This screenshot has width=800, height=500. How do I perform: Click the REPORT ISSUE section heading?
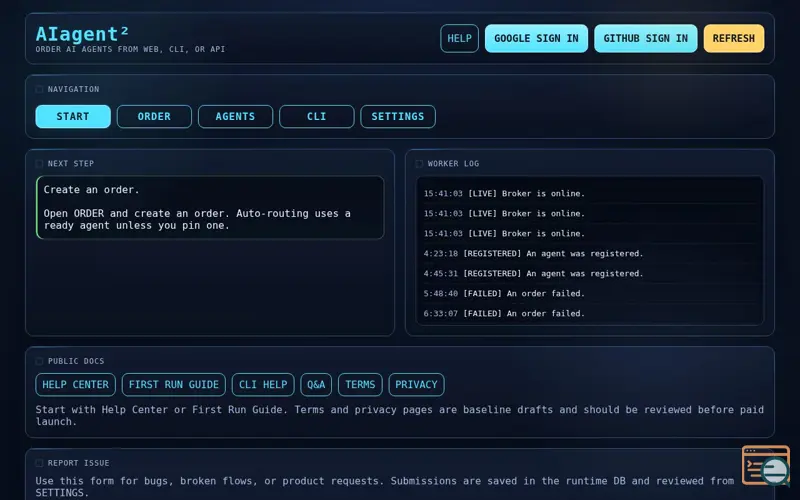click(x=79, y=463)
